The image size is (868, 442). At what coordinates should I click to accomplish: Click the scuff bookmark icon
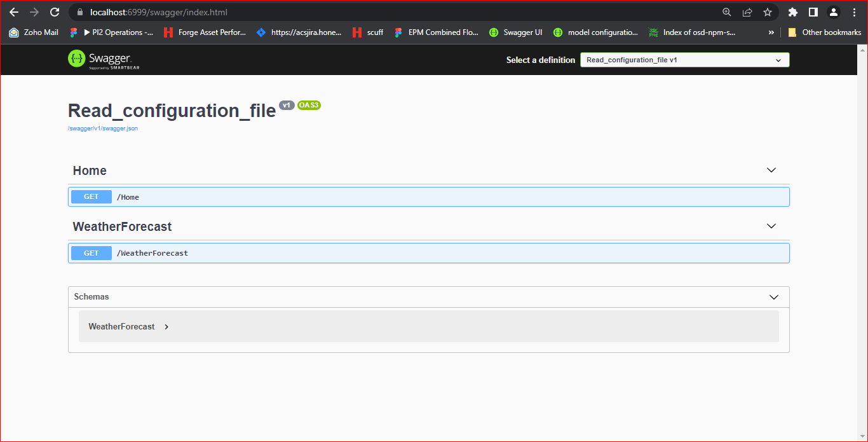(357, 32)
